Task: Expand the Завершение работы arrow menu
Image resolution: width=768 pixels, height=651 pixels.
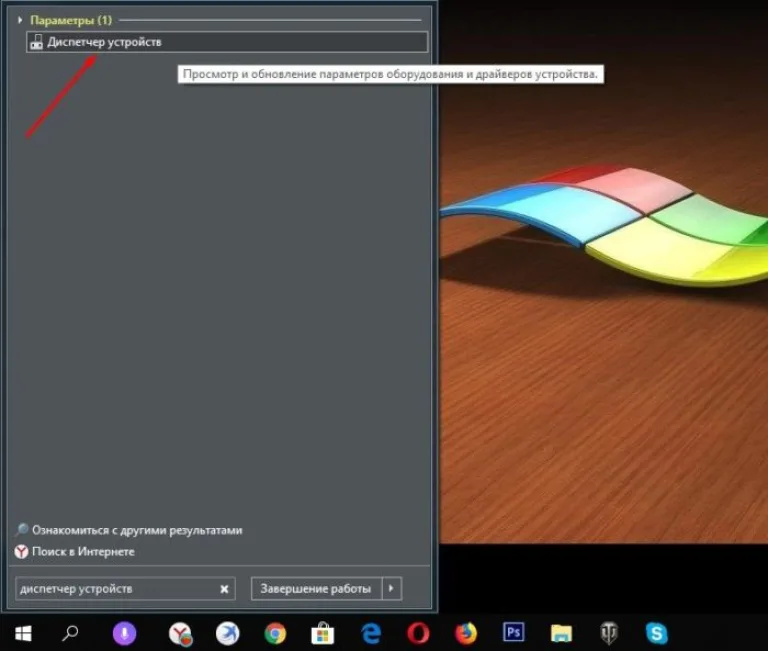Action: 391,588
